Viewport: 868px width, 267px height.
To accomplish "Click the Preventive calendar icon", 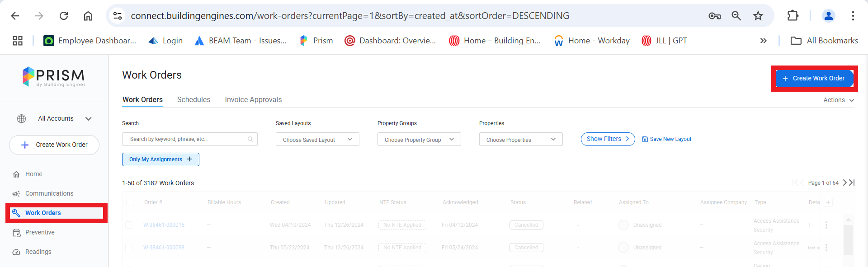I will point(16,233).
